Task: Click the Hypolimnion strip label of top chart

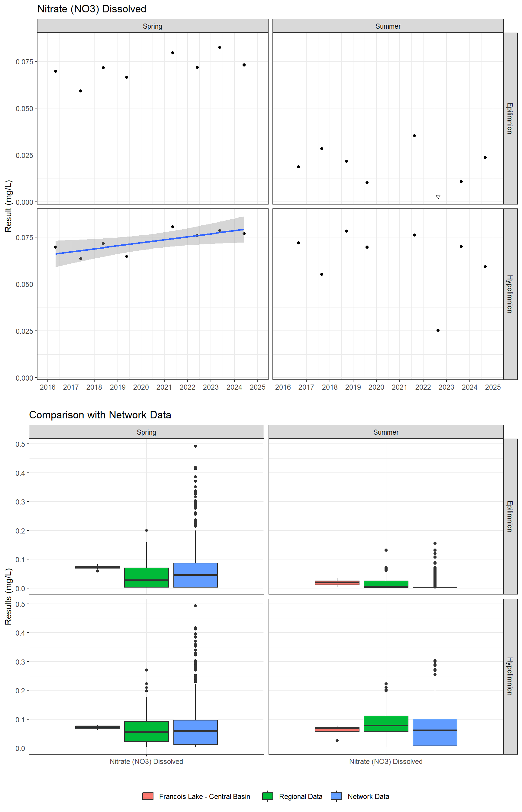Action: [x=510, y=294]
